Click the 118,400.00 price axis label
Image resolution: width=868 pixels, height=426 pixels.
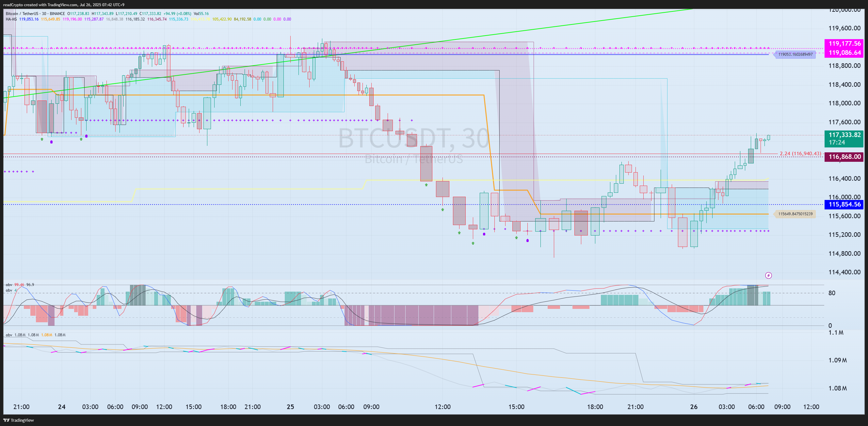pyautogui.click(x=844, y=84)
